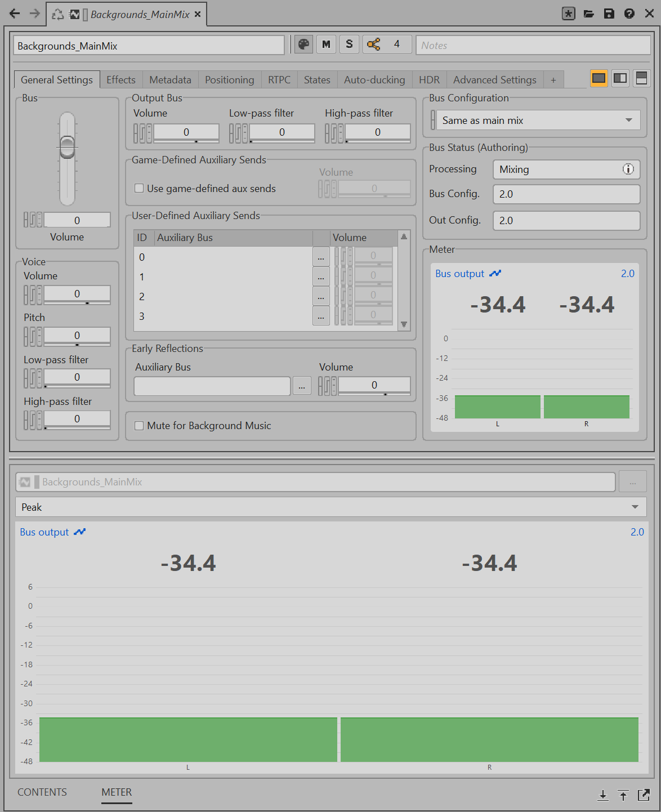
Task: Click the color palette icon
Action: coord(303,44)
